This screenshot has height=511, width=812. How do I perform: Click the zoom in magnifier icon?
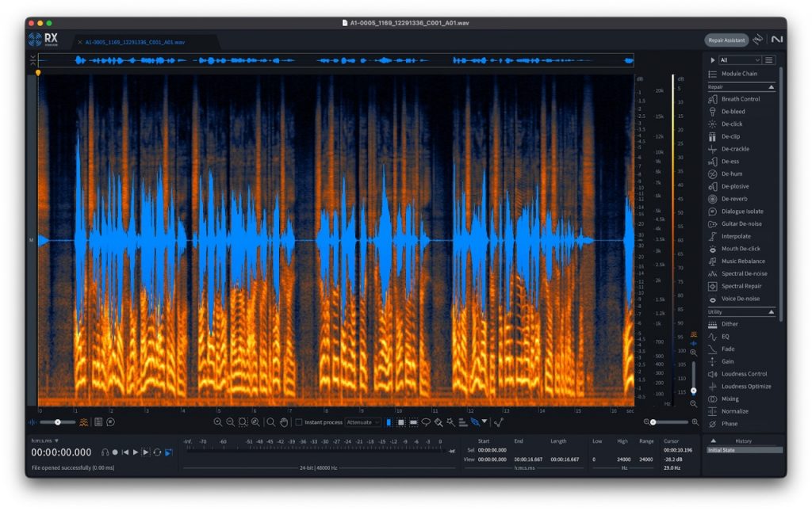(218, 422)
